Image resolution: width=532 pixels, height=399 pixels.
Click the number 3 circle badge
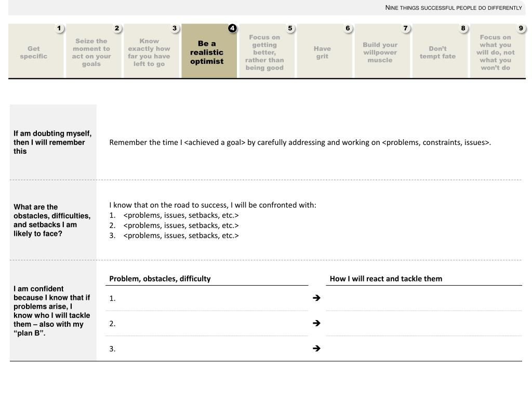[175, 28]
